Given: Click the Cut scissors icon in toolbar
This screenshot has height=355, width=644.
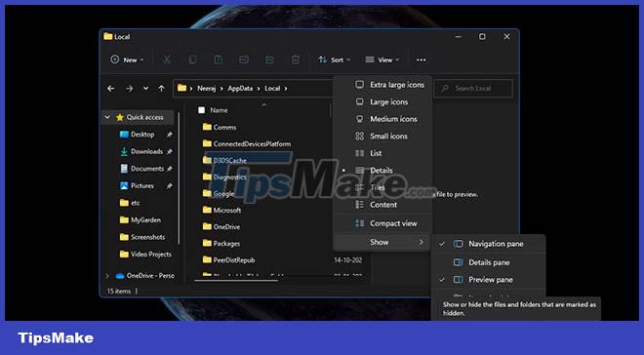Looking at the screenshot, I should coord(167,59).
